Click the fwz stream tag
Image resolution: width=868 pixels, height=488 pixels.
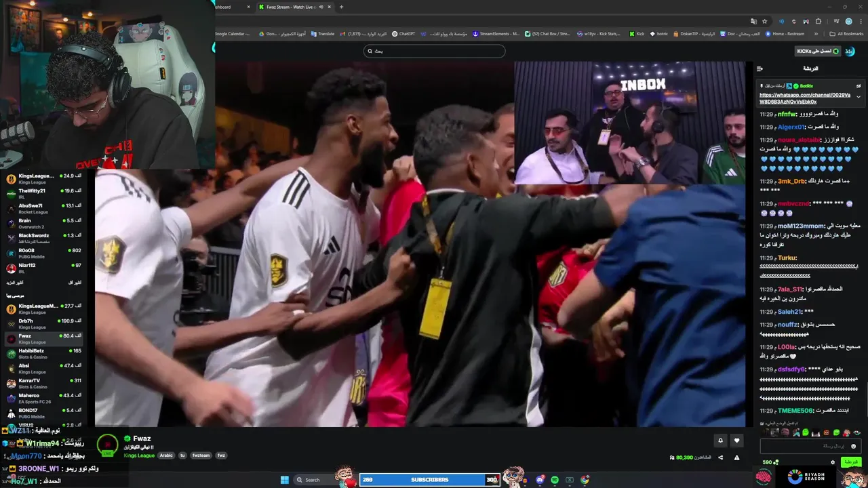point(221,455)
